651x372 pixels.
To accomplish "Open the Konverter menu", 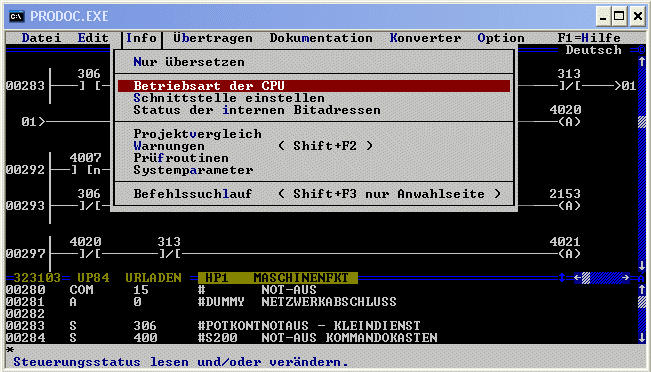I will pyautogui.click(x=425, y=38).
